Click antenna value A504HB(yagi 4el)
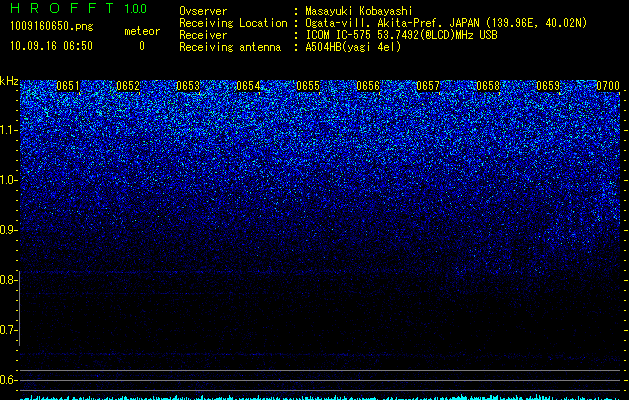Image resolution: width=629 pixels, height=400 pixels. pos(353,47)
